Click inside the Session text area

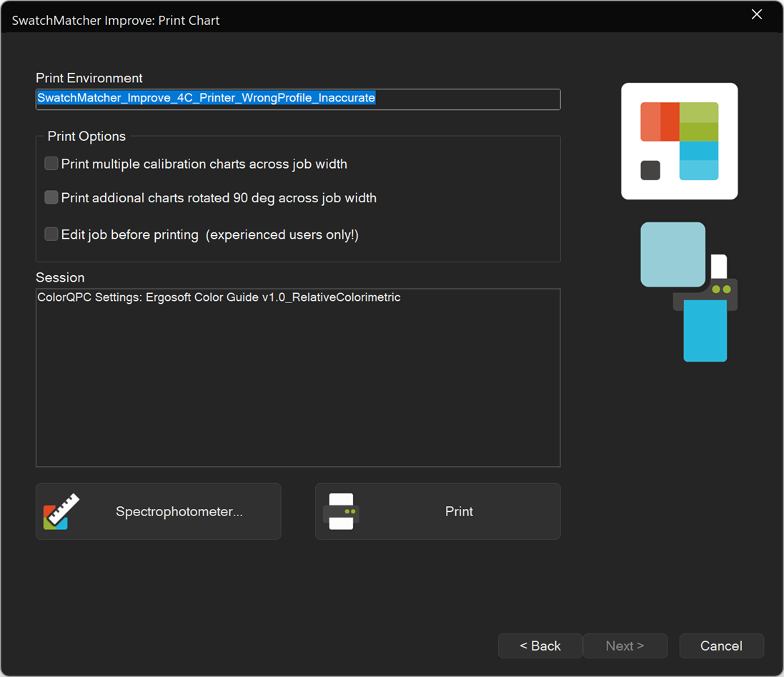(298, 377)
